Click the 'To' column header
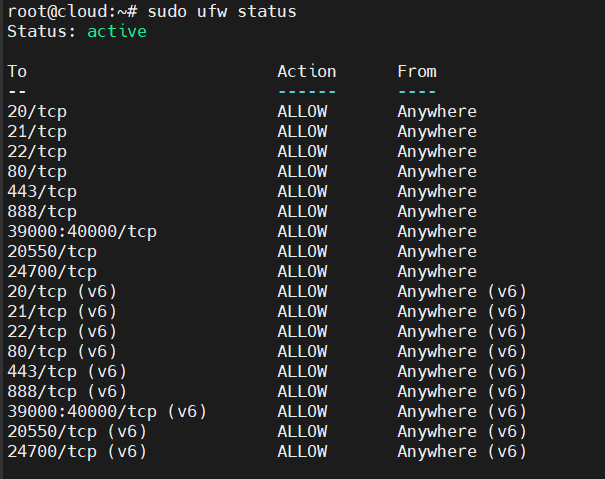 point(17,71)
